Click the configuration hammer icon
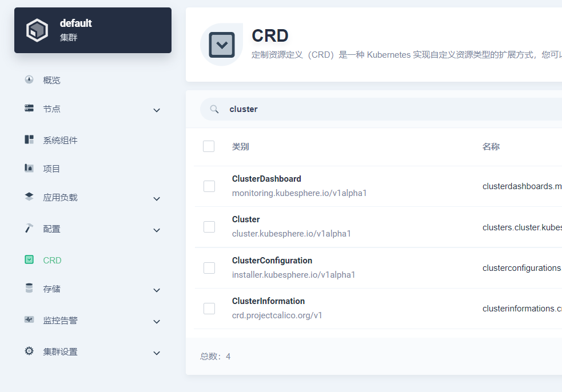Screen dimensions: 562x392 29,228
